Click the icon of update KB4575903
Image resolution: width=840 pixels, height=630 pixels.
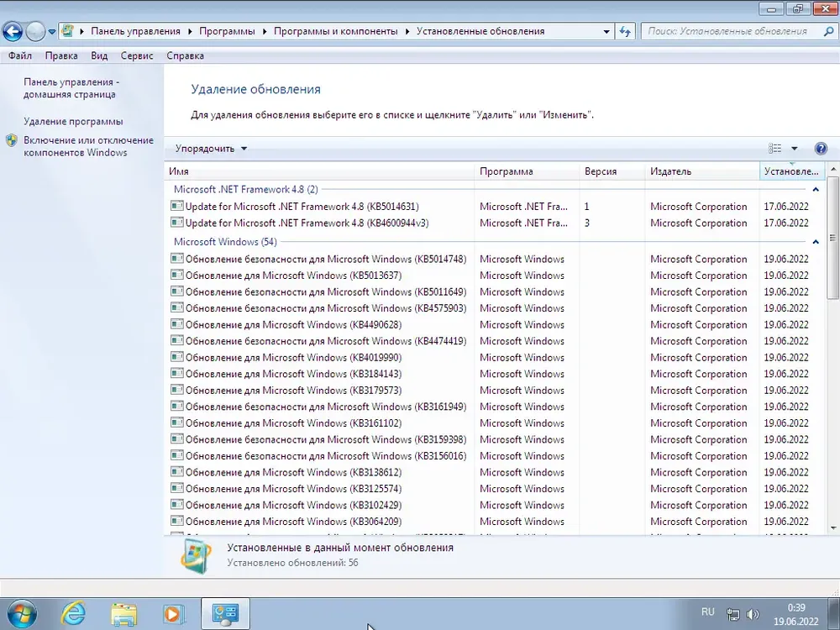[x=176, y=308]
